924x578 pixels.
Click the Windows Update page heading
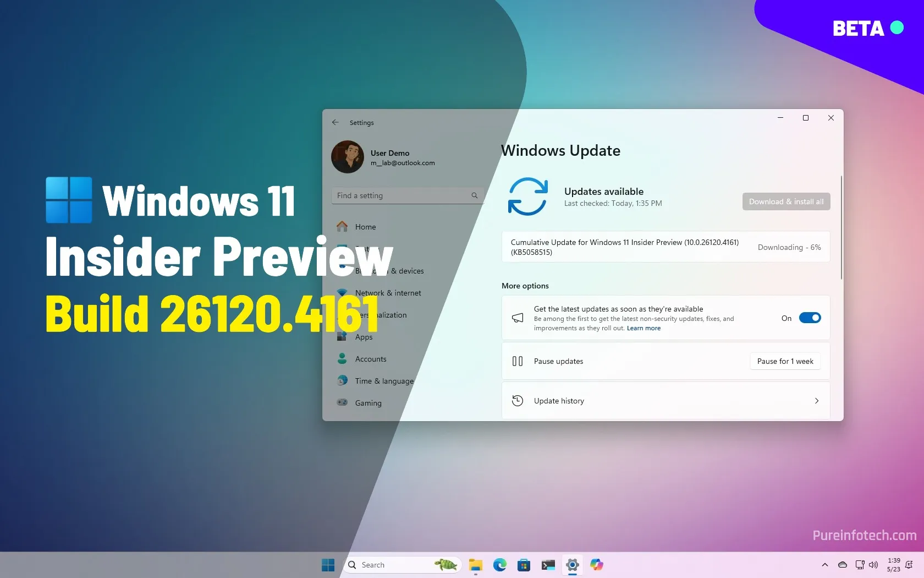point(560,151)
